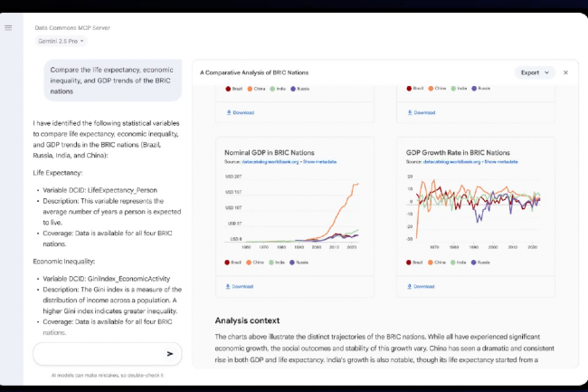
Task: Expand the Export dropdown menu
Action: (x=535, y=72)
